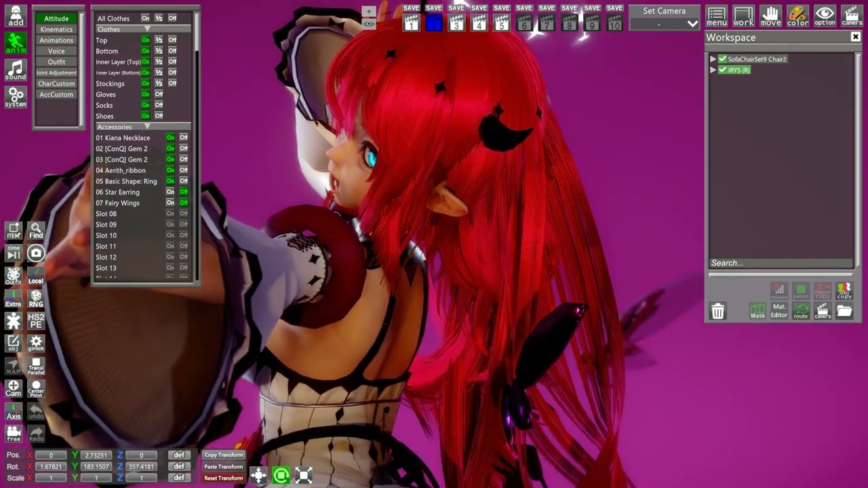Open the Outfit palette icon
Image resolution: width=868 pixels, height=488 pixels.
pyautogui.click(x=14, y=276)
